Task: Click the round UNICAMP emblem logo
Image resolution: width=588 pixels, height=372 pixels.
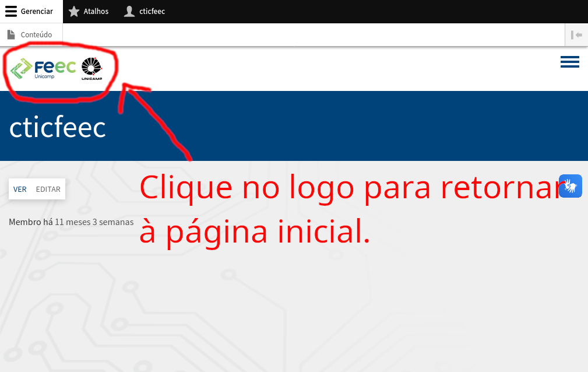Action: (x=92, y=69)
